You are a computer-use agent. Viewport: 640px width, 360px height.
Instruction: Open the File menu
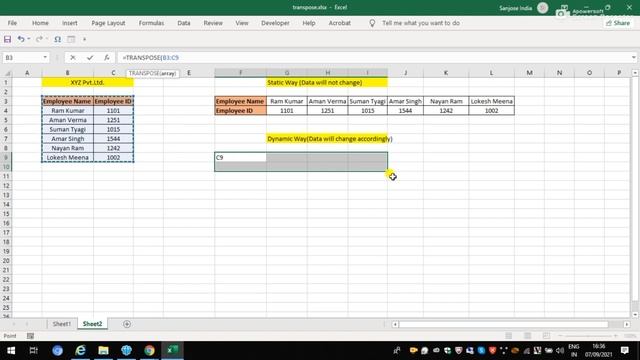(12, 23)
